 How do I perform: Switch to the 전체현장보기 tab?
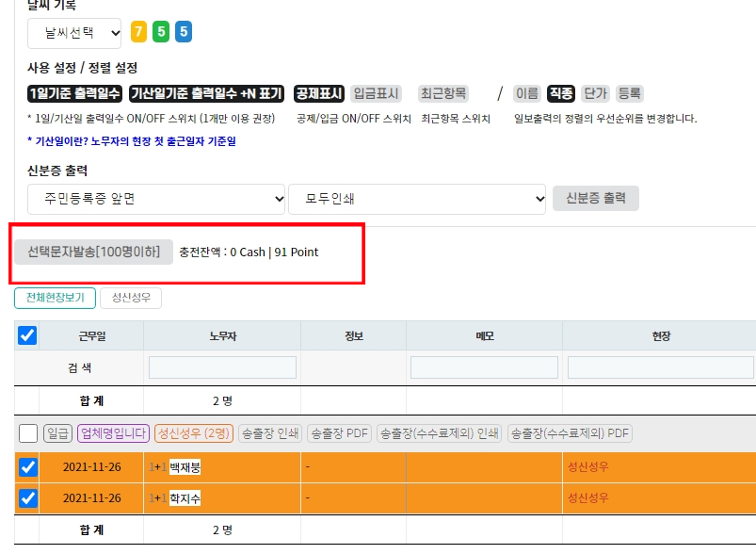pyautogui.click(x=55, y=298)
